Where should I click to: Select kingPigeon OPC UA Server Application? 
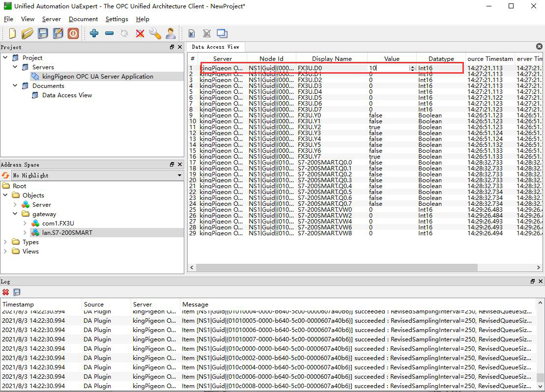pos(97,77)
